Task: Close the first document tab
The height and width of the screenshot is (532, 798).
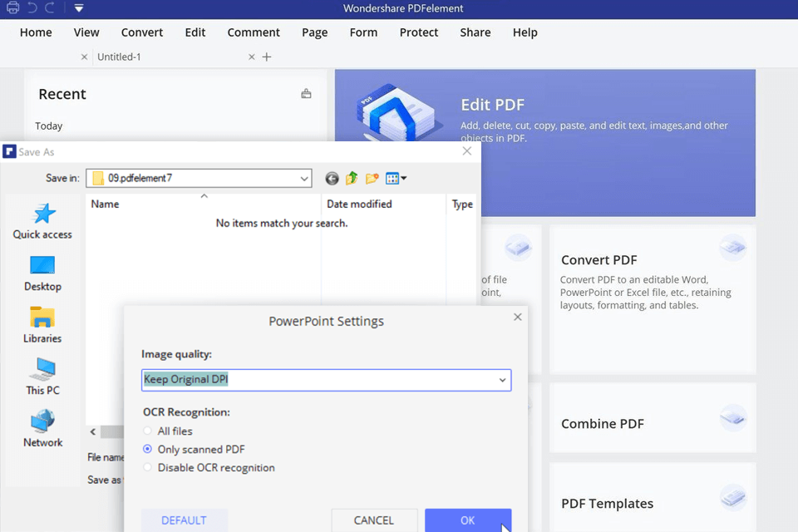Action: pos(85,57)
